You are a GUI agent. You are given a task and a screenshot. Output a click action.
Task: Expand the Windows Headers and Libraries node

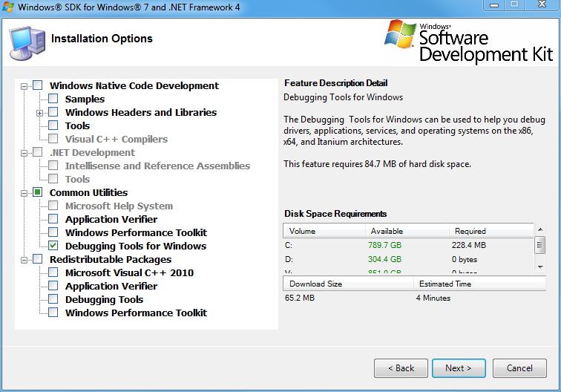point(40,113)
